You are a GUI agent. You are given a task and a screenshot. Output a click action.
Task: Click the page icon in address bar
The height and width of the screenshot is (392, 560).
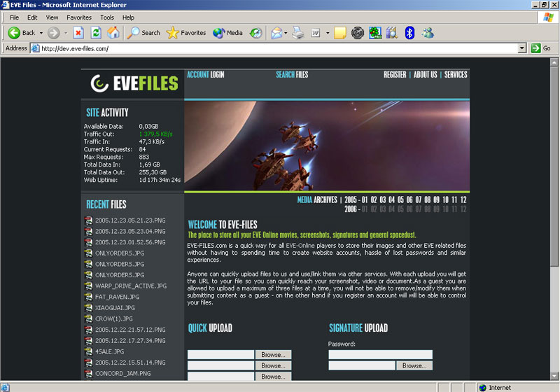(x=36, y=48)
